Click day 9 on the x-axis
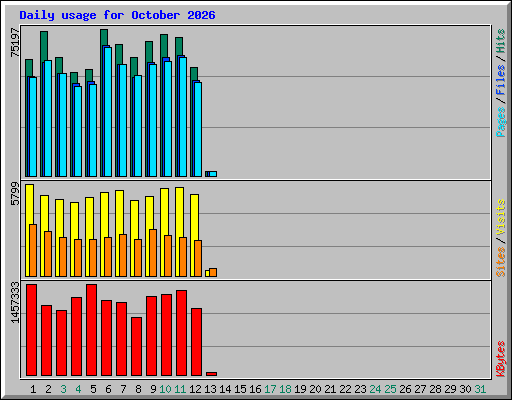 point(153,389)
